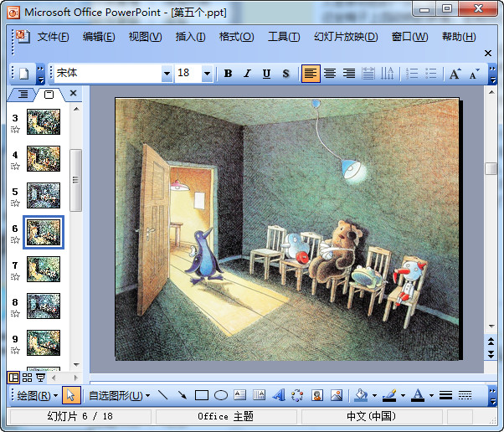Insert a horizontal text box

239,395
